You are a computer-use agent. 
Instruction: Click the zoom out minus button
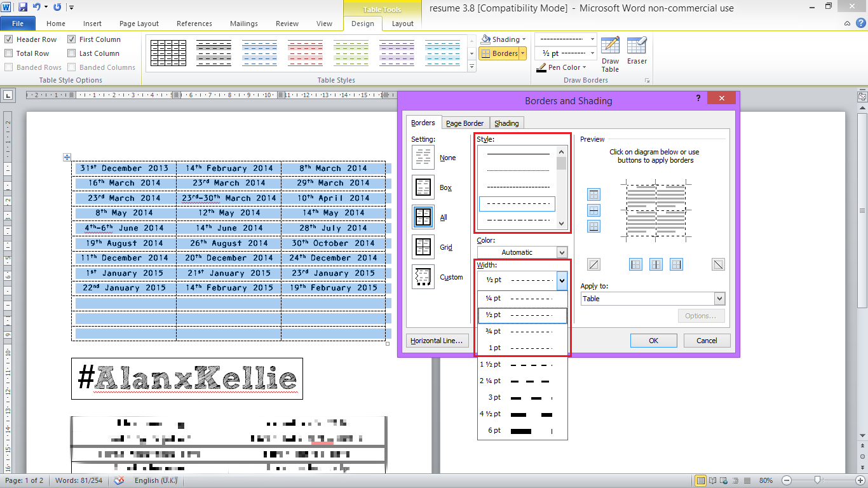coord(787,480)
